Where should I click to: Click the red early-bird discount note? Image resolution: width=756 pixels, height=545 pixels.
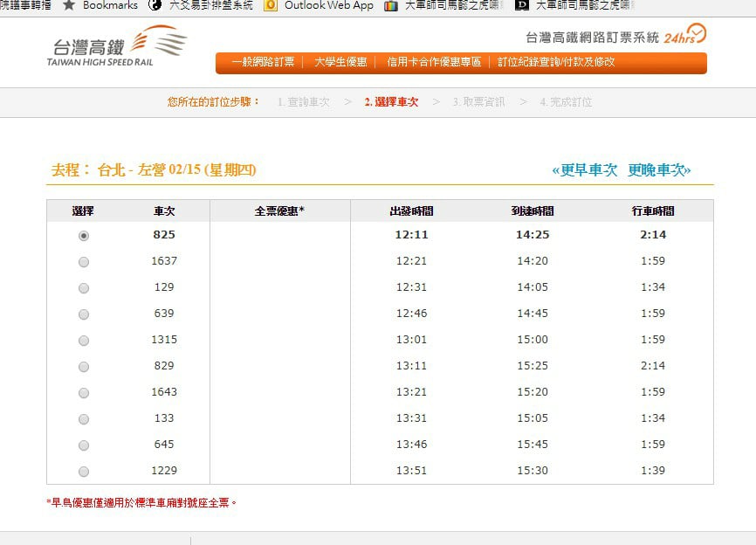coord(141,502)
